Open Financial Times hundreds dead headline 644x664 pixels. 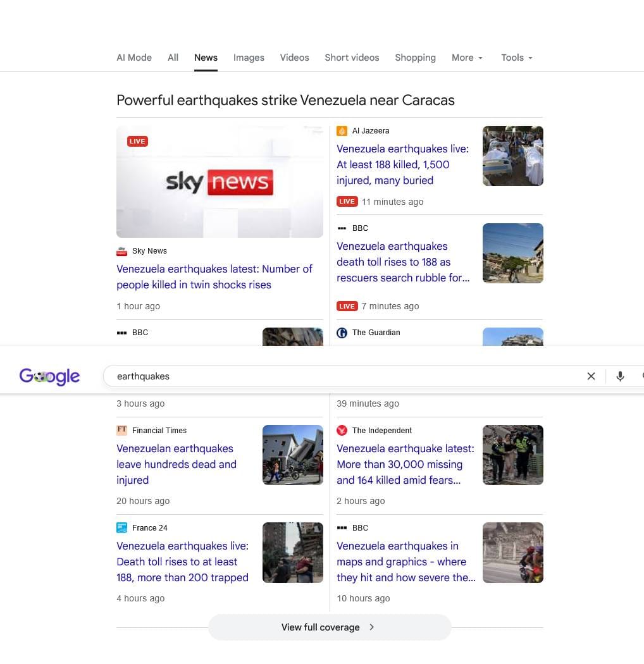tap(176, 464)
